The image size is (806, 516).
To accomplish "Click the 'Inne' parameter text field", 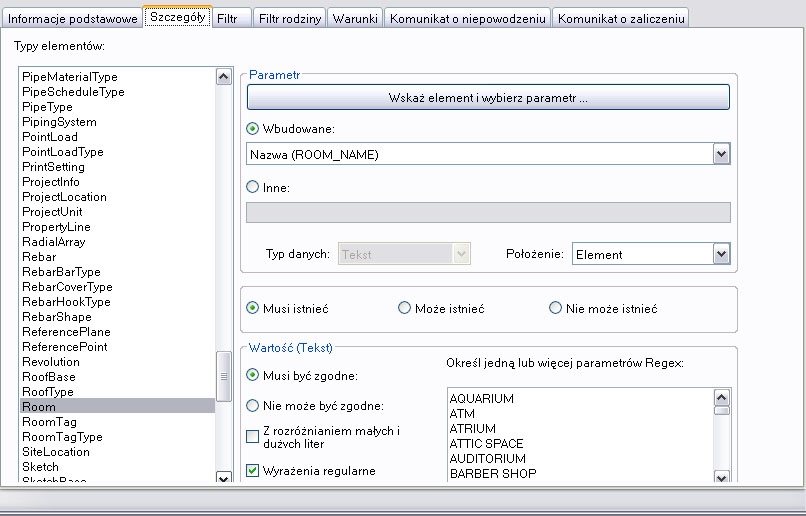I will pyautogui.click(x=488, y=212).
